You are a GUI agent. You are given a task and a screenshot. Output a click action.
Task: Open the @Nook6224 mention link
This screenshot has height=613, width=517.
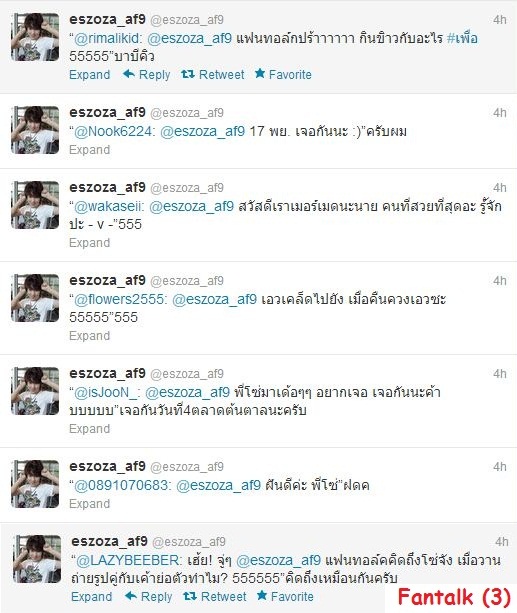[x=113, y=131]
